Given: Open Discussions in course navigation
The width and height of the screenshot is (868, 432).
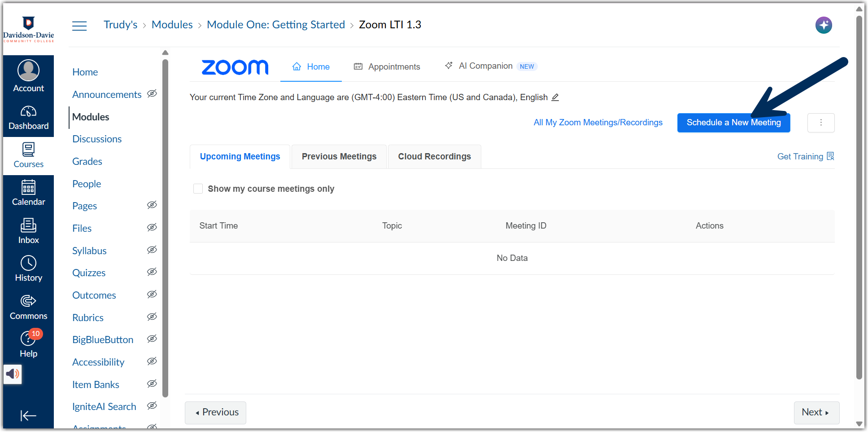Looking at the screenshot, I should [97, 139].
